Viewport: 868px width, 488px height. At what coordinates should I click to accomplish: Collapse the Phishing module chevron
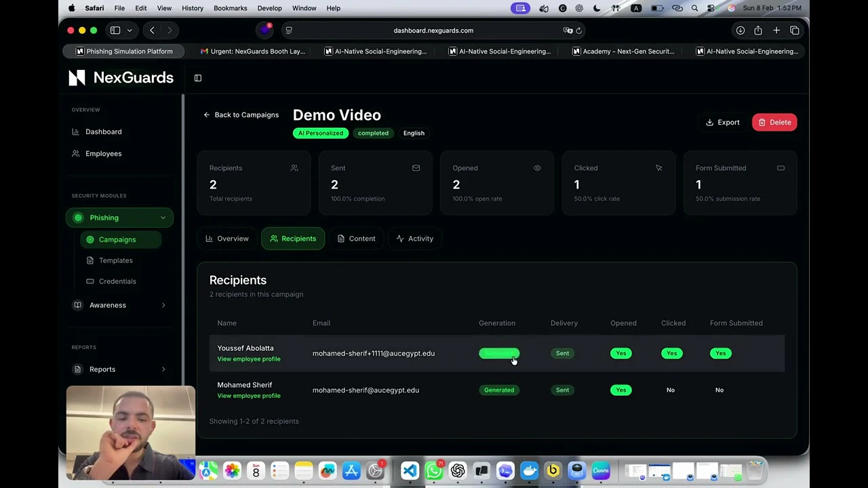point(163,218)
